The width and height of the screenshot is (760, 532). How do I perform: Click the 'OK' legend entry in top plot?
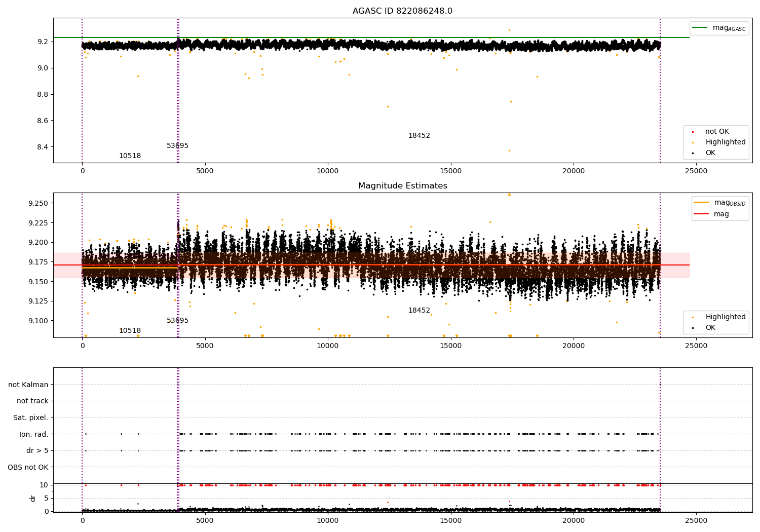coord(710,153)
